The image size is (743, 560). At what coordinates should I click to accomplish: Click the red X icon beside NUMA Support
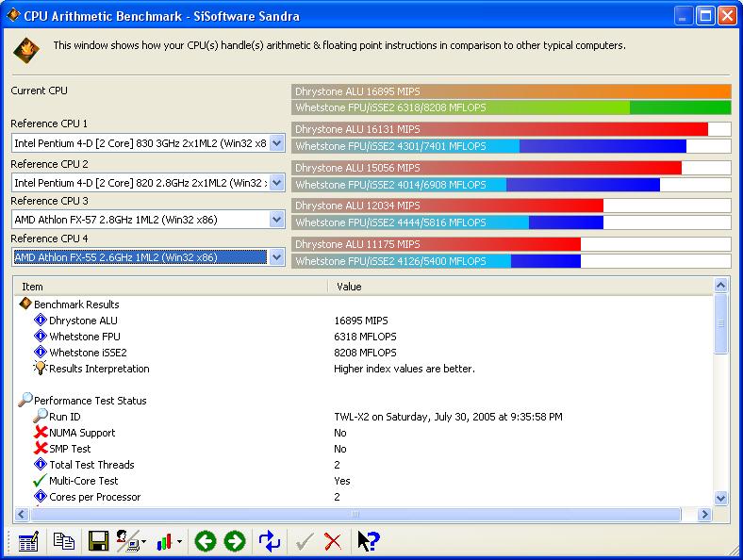(x=41, y=432)
